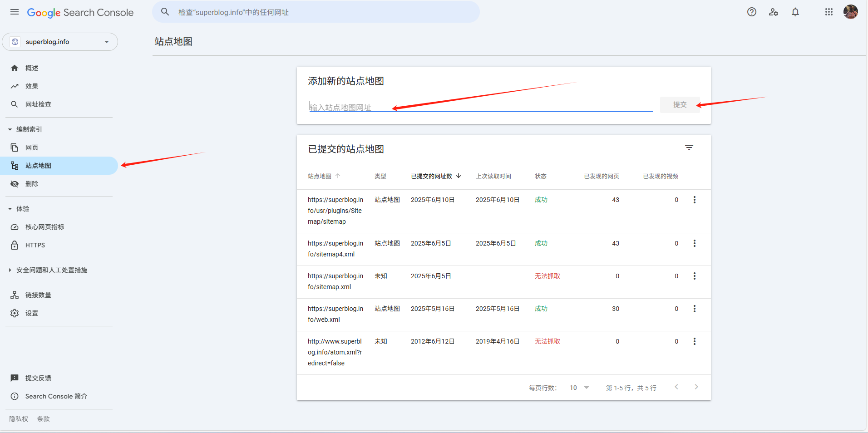
Task: Click 提交反馈 feedback
Action: coord(59,378)
